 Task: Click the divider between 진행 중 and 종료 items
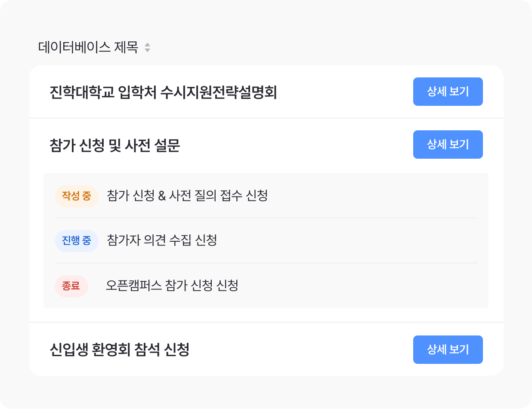(267, 263)
